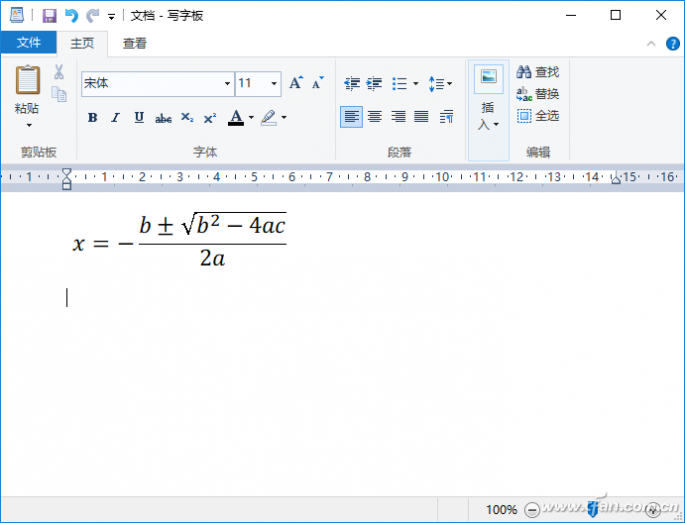Viewport: 685px width, 523px height.
Task: Toggle bold formatting
Action: tap(92, 117)
